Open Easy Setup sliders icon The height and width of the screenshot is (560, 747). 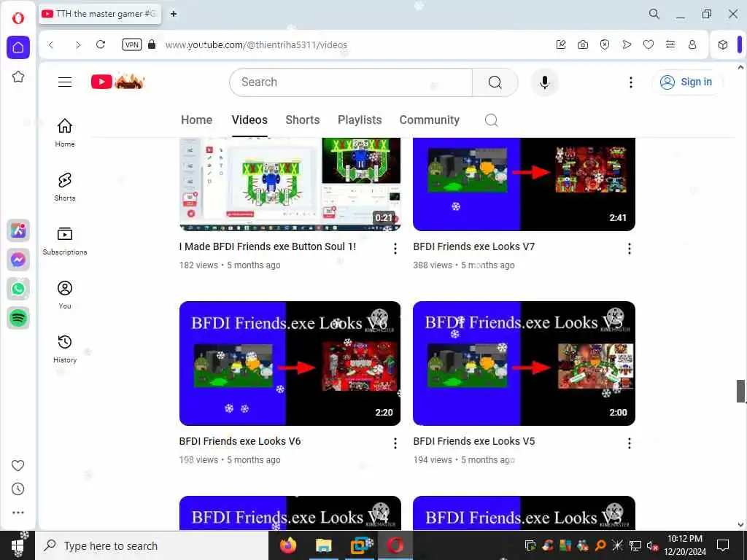point(670,44)
